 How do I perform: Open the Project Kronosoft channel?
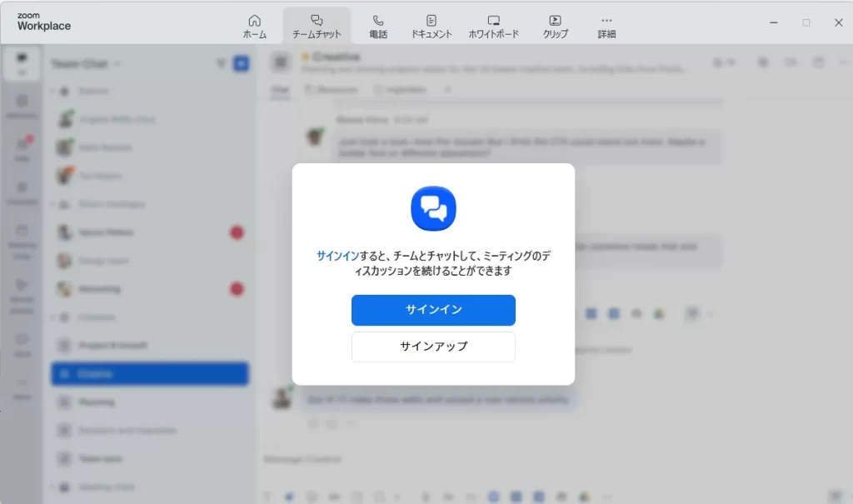pyautogui.click(x=112, y=345)
